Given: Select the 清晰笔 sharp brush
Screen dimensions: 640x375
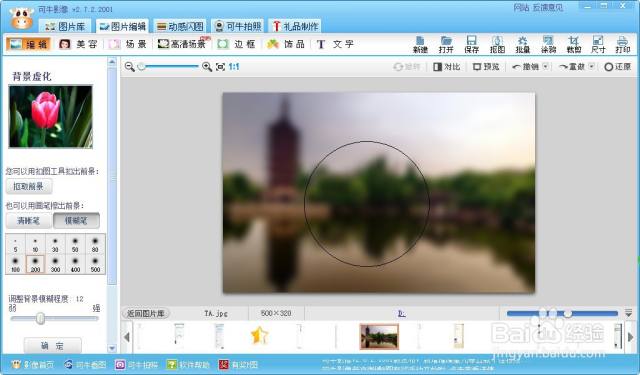Looking at the screenshot, I should pos(29,221).
